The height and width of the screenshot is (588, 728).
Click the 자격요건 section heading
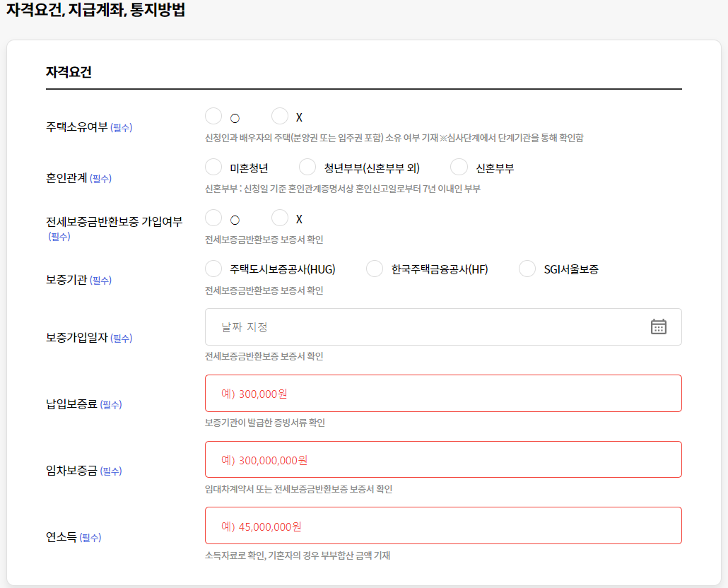click(69, 72)
